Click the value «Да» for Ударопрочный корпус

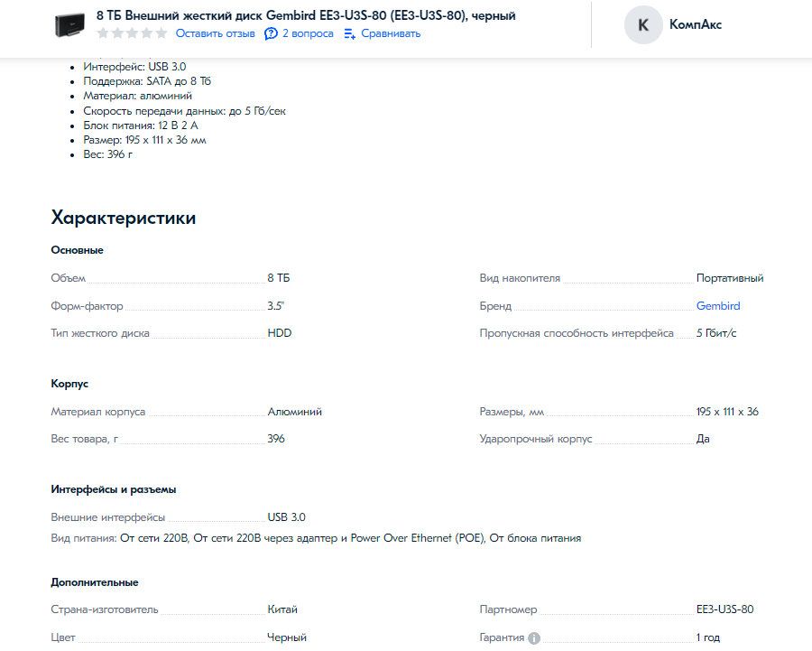703,439
